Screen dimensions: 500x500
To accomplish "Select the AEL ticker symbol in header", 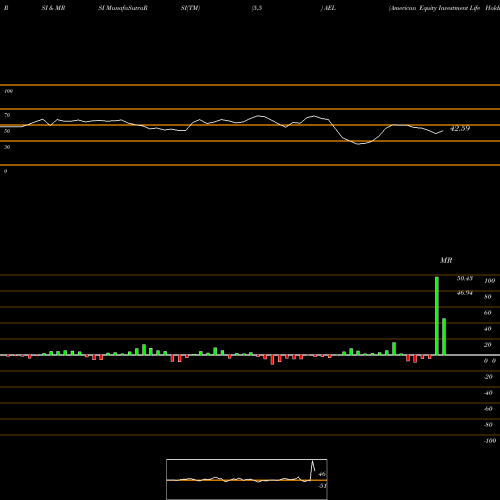I will [329, 8].
